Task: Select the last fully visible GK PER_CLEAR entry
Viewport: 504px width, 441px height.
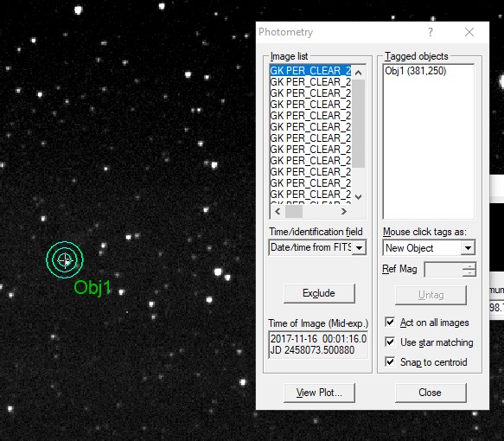Action: coord(310,195)
